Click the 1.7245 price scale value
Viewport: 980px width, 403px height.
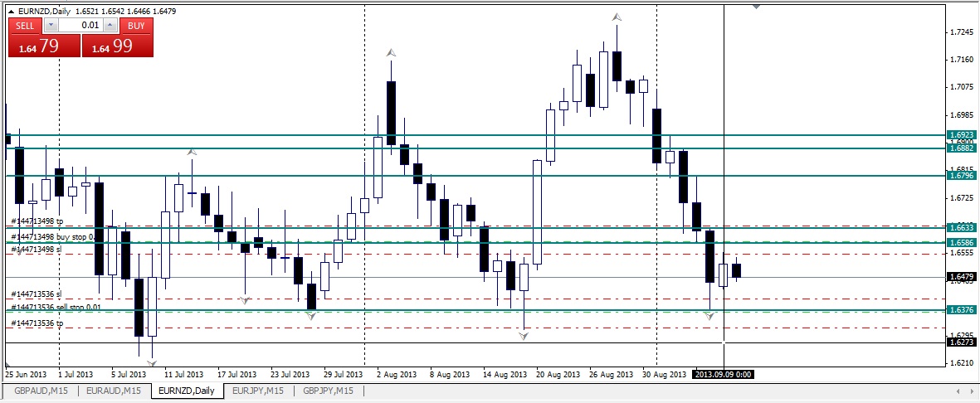point(961,32)
